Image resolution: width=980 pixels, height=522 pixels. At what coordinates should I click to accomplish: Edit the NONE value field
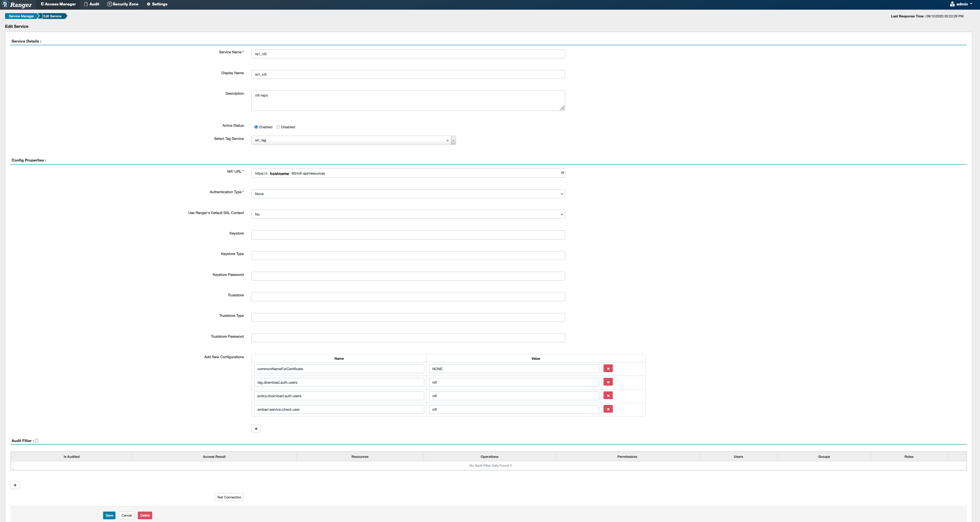tap(514, 369)
